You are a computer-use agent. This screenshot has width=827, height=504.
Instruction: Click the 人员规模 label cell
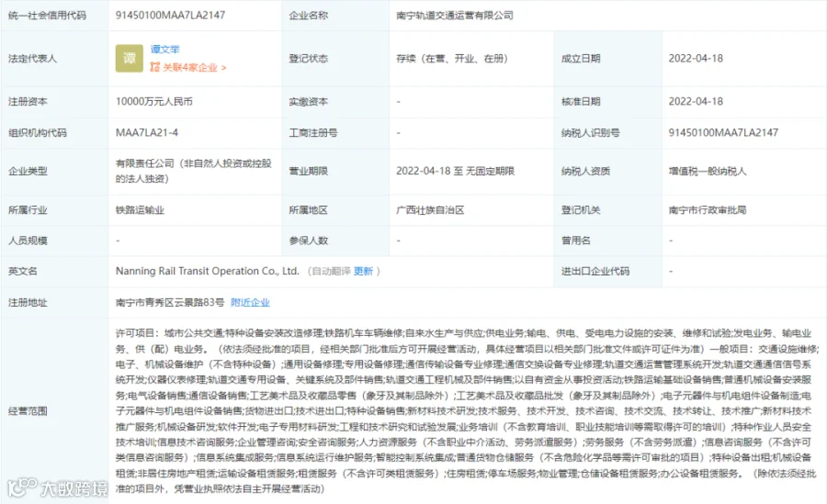click(55, 241)
